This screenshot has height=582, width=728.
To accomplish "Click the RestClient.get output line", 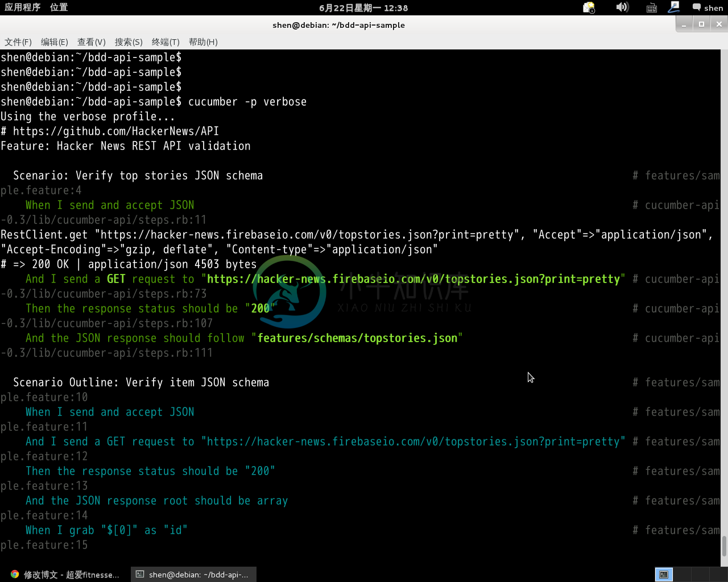I will click(357, 235).
